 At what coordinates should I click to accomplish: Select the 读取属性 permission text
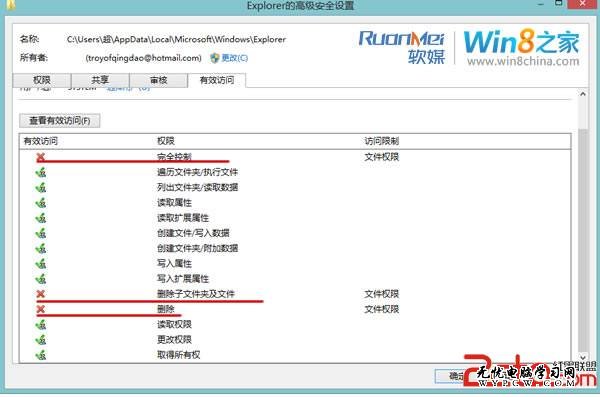coord(174,203)
